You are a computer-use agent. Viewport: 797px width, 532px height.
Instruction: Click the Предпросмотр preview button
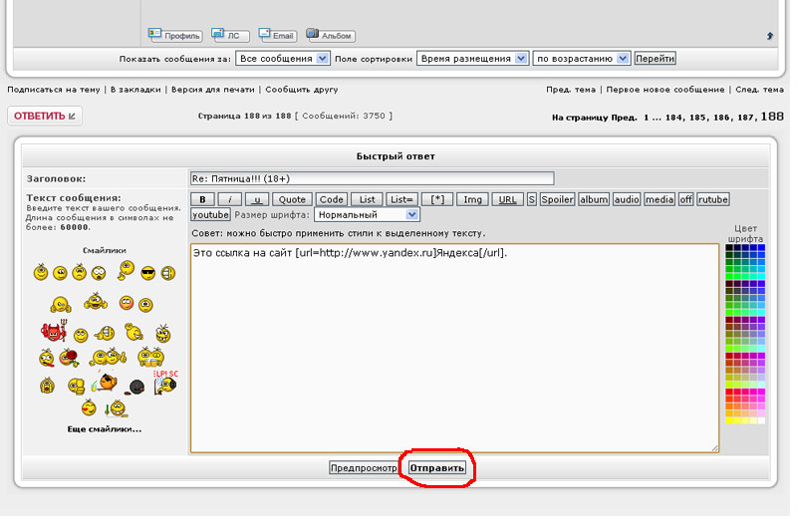pos(365,467)
